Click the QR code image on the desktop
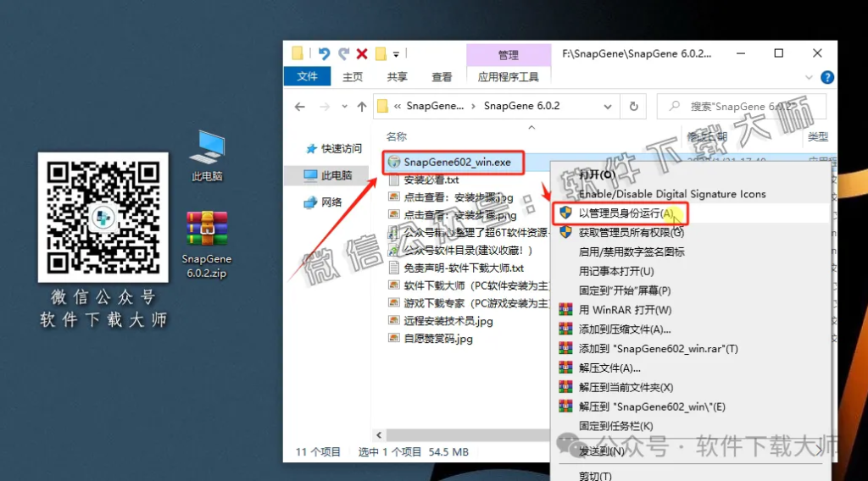The width and height of the screenshot is (868, 481). point(103,218)
